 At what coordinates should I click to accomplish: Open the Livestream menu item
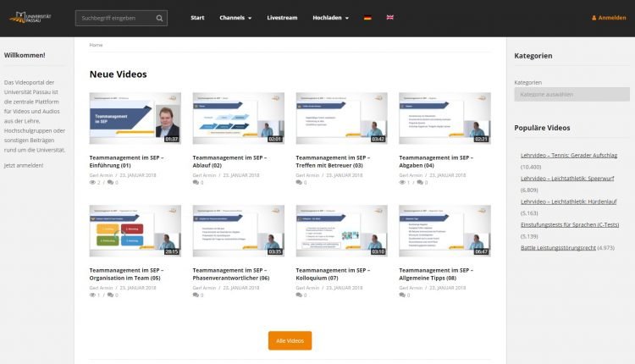[x=282, y=18]
